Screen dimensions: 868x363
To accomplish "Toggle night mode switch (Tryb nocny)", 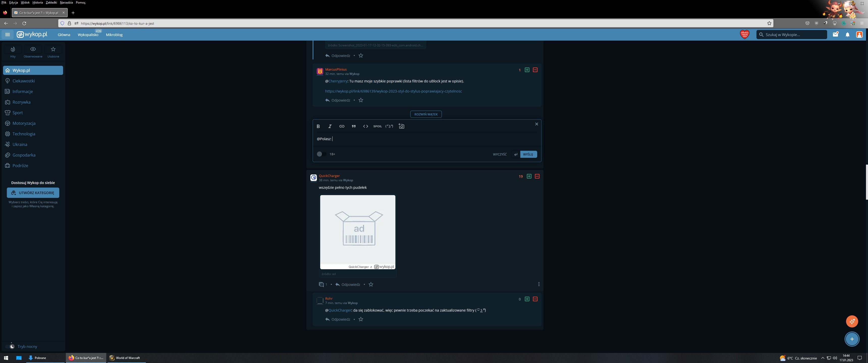I will click(x=11, y=347).
